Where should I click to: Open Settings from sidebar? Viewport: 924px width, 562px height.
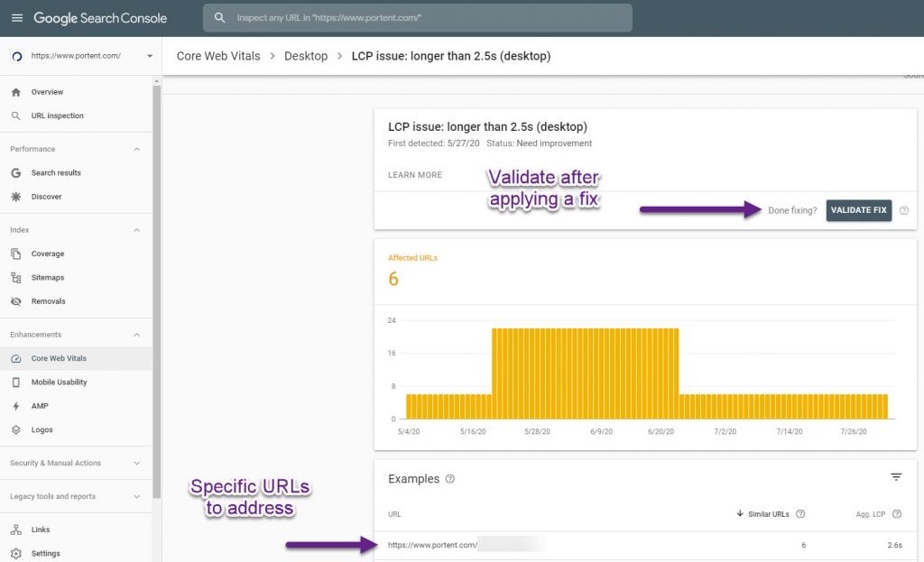point(76,553)
